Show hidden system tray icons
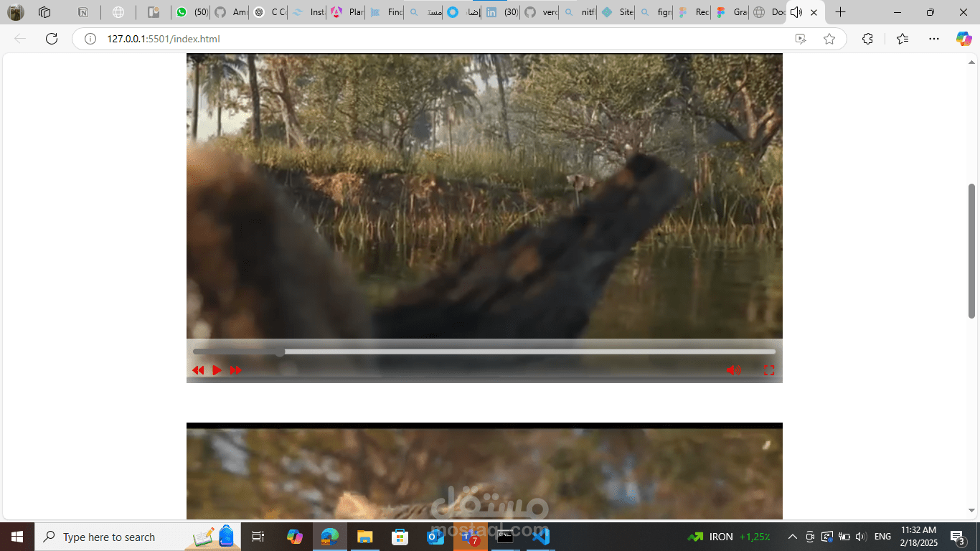The height and width of the screenshot is (551, 980). pyautogui.click(x=793, y=537)
